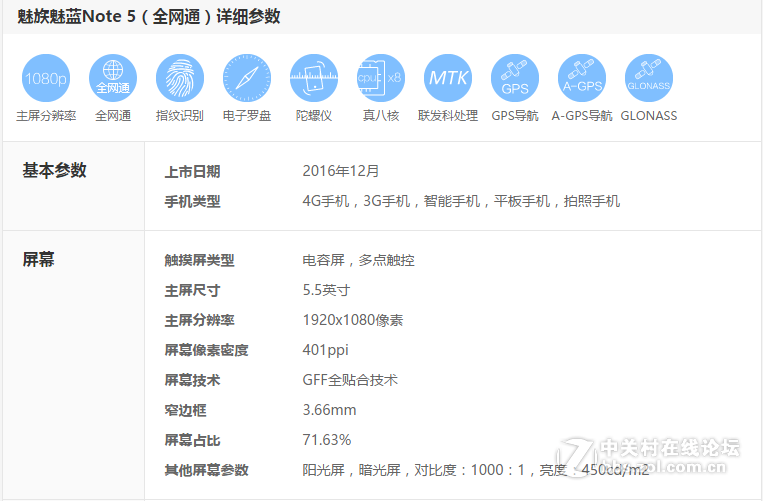Select the A-GPS导航 label text
The width and height of the screenshot is (763, 501).
pos(582,116)
